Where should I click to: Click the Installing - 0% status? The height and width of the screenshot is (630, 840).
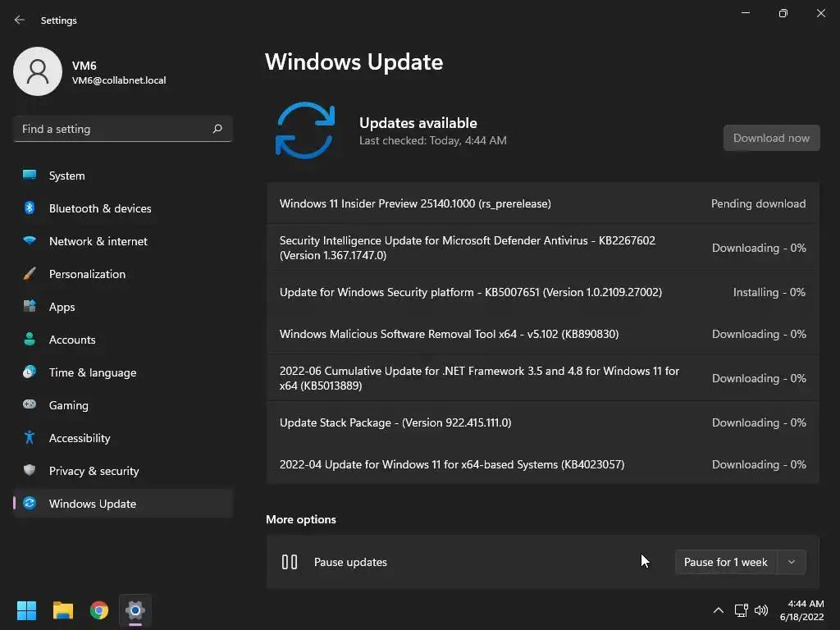769,293
